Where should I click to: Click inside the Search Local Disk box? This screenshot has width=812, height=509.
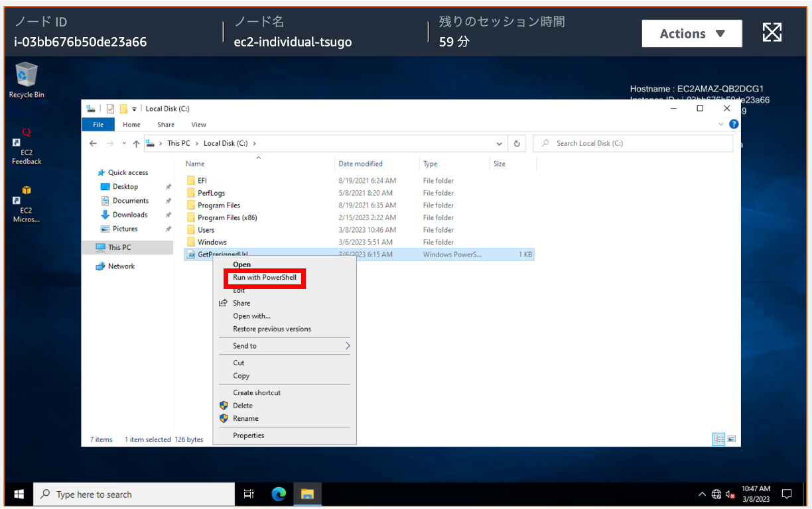pyautogui.click(x=630, y=143)
